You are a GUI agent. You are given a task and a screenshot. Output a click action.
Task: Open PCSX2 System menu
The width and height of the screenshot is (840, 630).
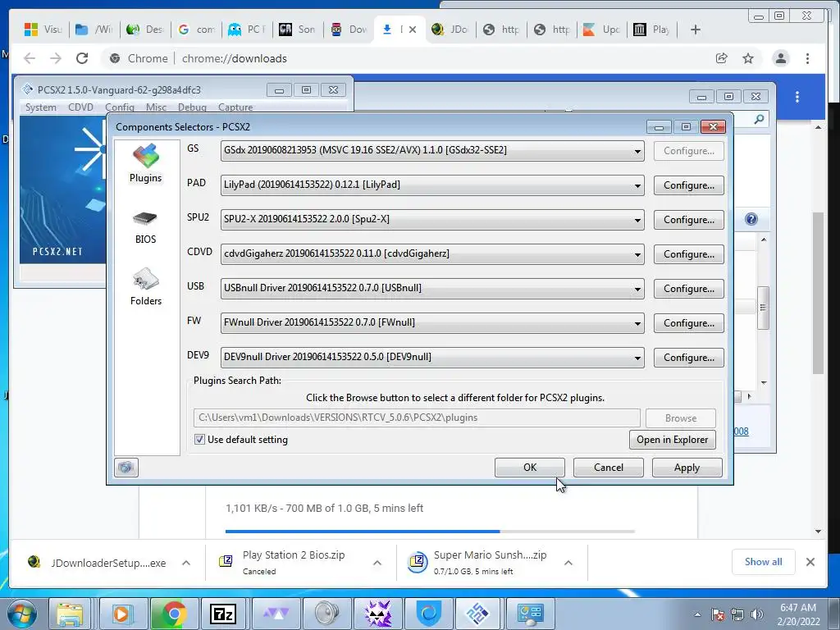click(41, 107)
